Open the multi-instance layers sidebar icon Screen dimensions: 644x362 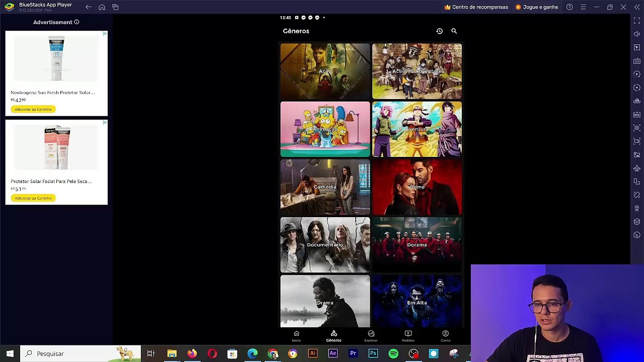click(x=637, y=222)
